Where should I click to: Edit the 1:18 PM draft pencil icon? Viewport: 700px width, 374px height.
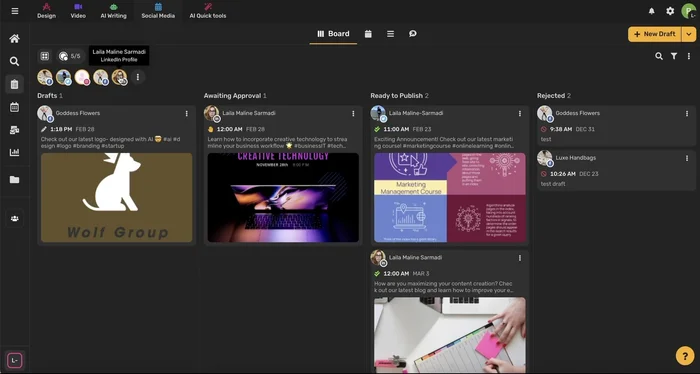point(44,129)
